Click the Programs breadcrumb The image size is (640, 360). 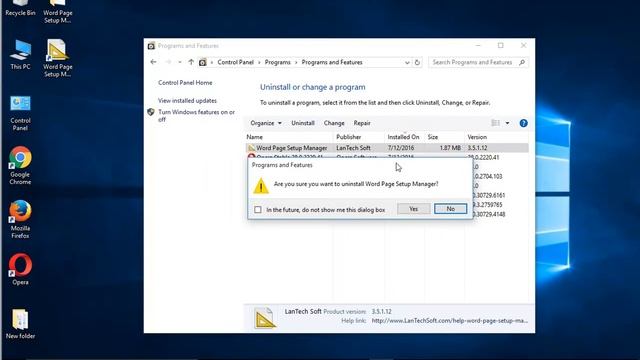coord(278,62)
